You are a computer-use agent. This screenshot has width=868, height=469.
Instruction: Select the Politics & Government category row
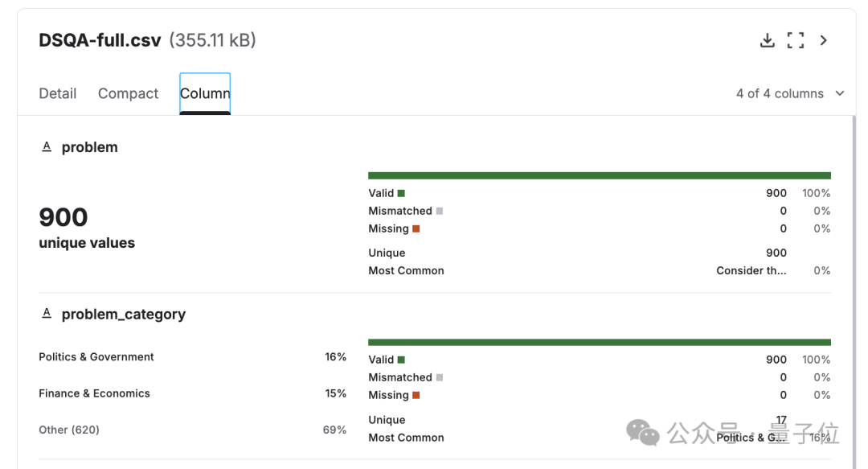point(96,357)
